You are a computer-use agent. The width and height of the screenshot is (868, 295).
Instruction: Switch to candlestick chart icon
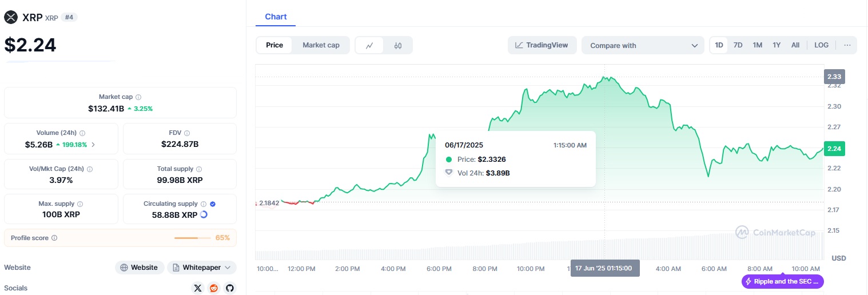click(x=398, y=45)
